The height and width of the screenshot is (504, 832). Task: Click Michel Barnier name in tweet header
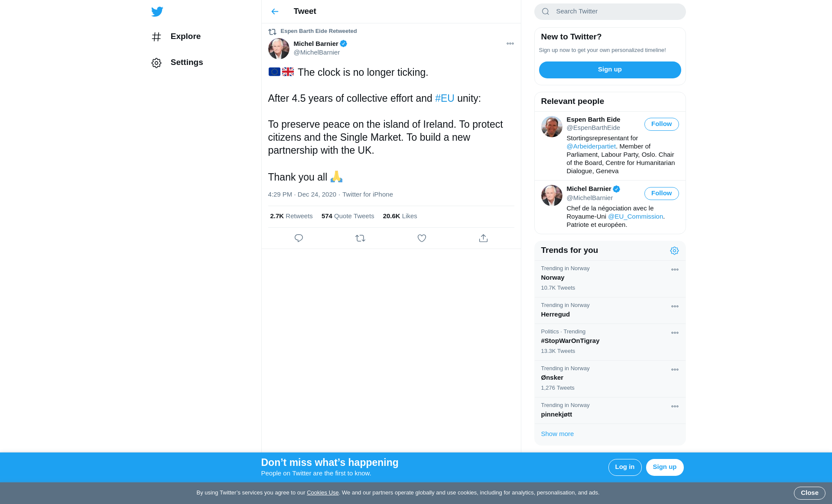coord(315,44)
